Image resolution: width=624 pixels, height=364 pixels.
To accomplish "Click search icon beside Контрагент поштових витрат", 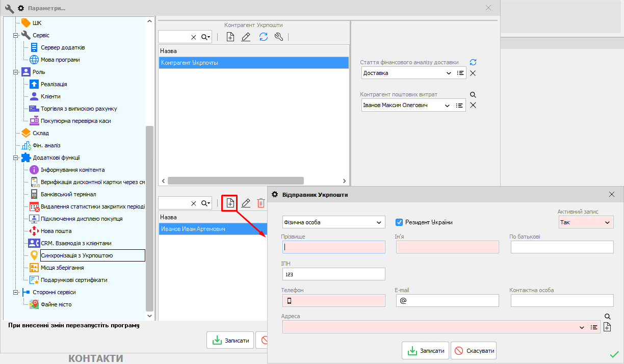I will click(473, 95).
